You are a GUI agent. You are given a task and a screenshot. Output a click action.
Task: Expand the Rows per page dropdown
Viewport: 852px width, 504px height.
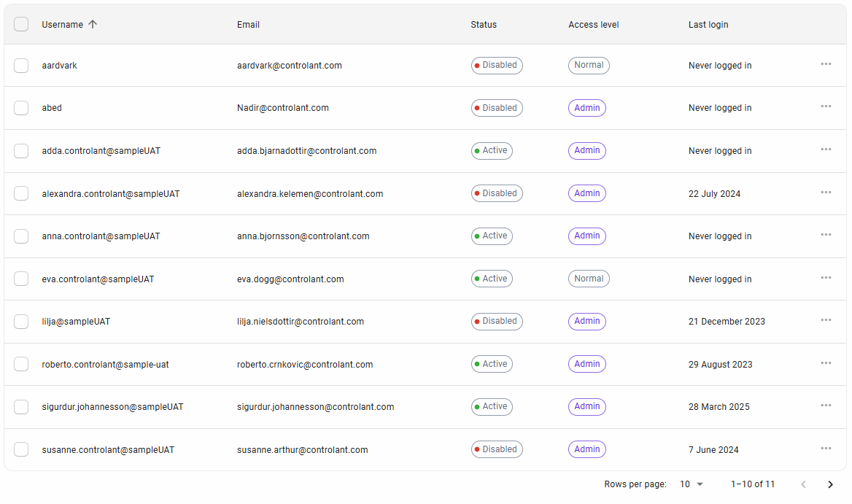(691, 484)
